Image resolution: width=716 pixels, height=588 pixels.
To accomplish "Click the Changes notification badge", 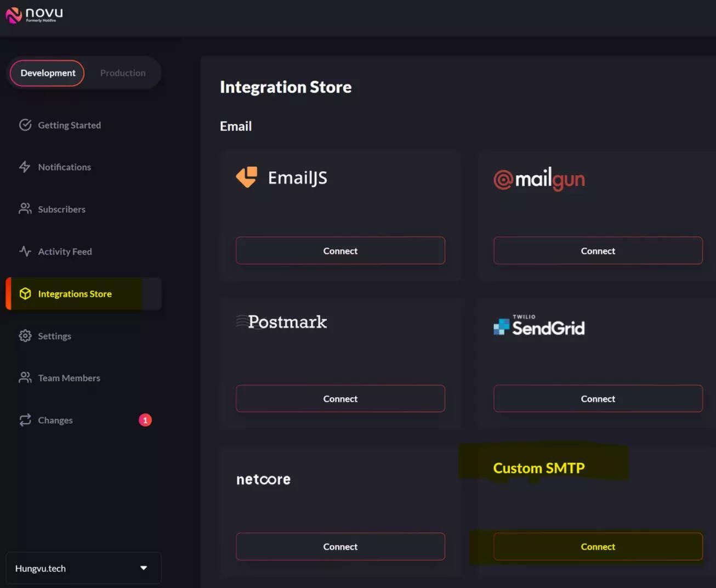I will (x=145, y=420).
